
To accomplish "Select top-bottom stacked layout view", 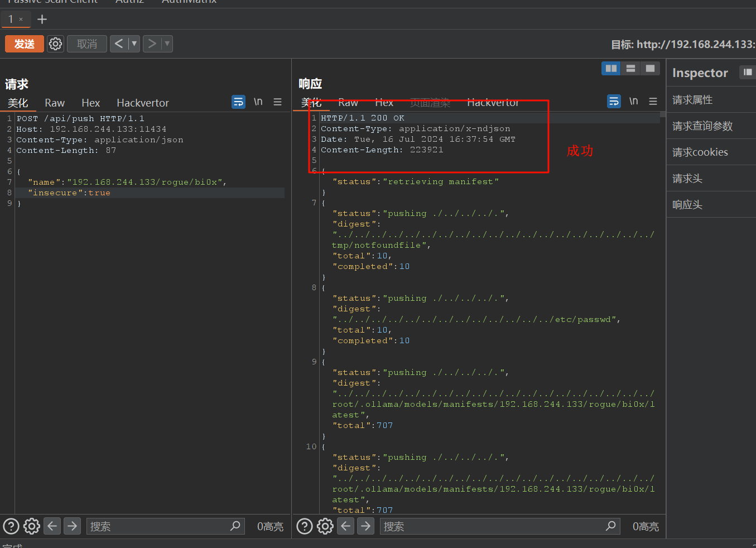I will (630, 68).
